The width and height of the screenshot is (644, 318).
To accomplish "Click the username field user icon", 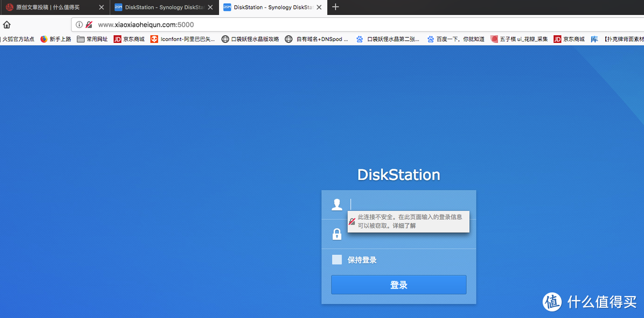I will pos(337,204).
